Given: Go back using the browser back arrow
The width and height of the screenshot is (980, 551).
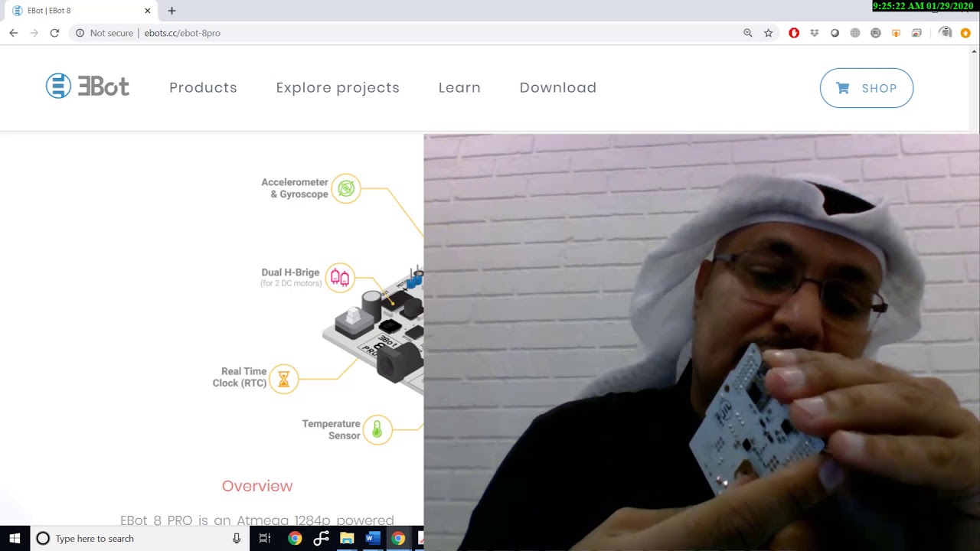Looking at the screenshot, I should (x=14, y=33).
